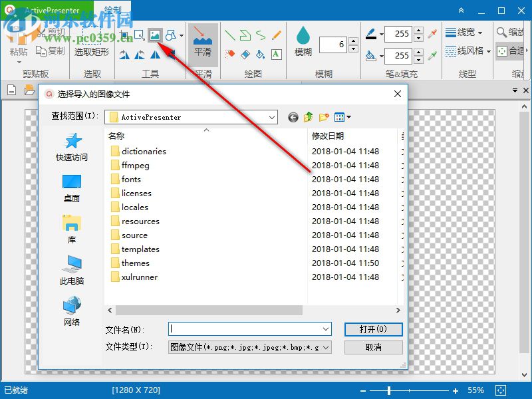
Task: Click the 取消 cancel button
Action: point(373,346)
